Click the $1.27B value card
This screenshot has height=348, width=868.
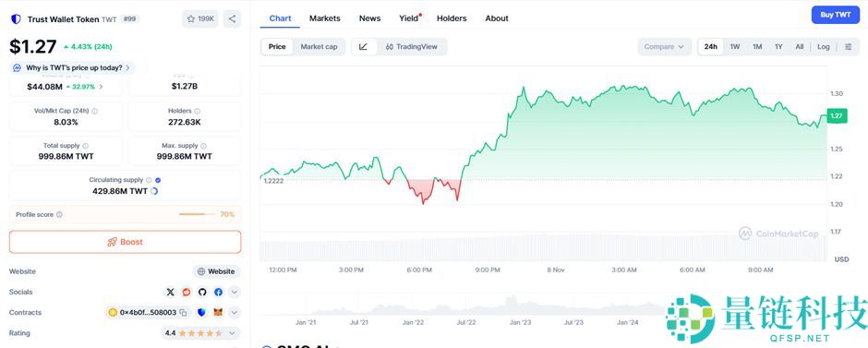[185, 87]
